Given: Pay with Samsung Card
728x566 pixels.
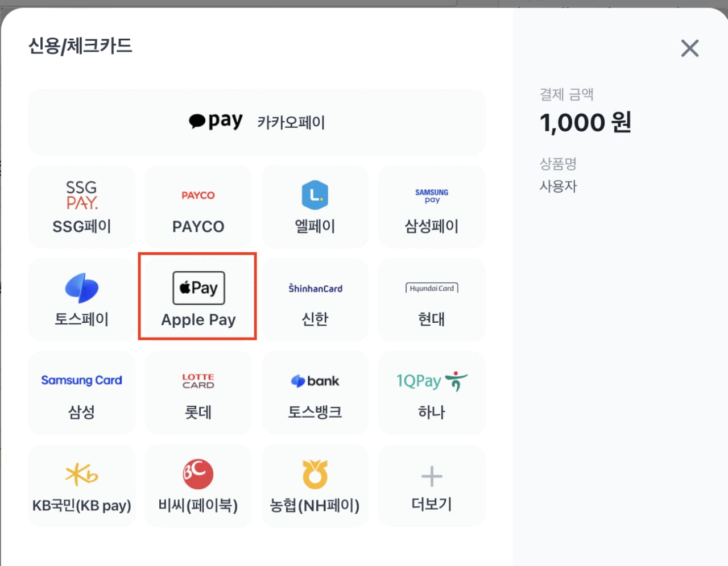Looking at the screenshot, I should [82, 393].
